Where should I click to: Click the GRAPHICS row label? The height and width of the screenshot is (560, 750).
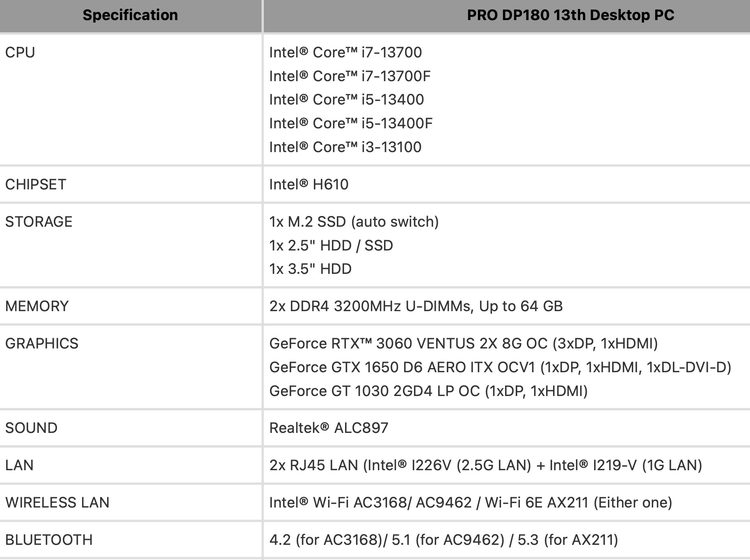tap(41, 344)
